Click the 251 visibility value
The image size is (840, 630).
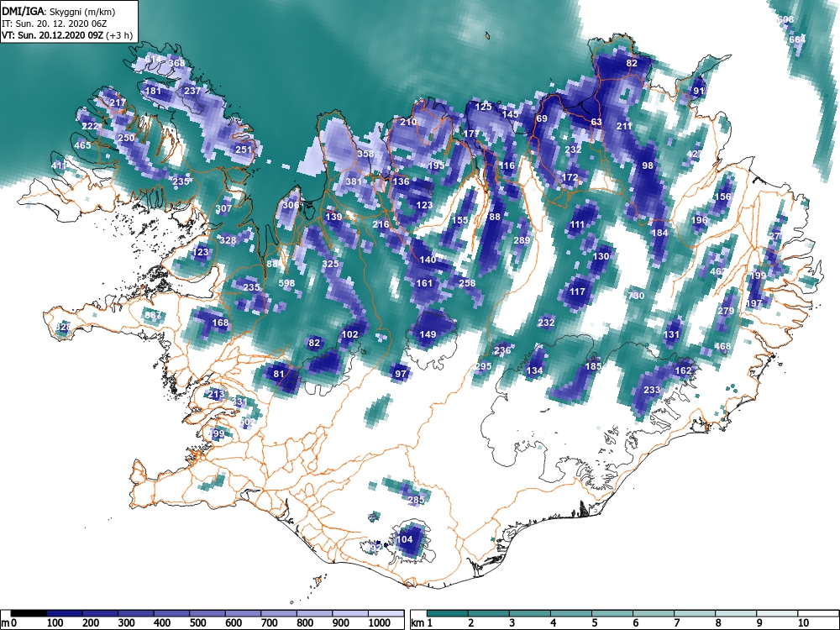click(244, 150)
